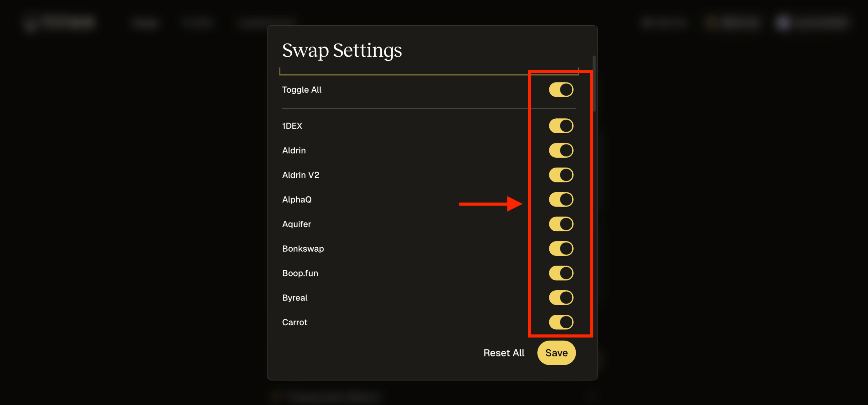The image size is (868, 405).
Task: Disable the 1DEX toggle
Action: pos(561,126)
